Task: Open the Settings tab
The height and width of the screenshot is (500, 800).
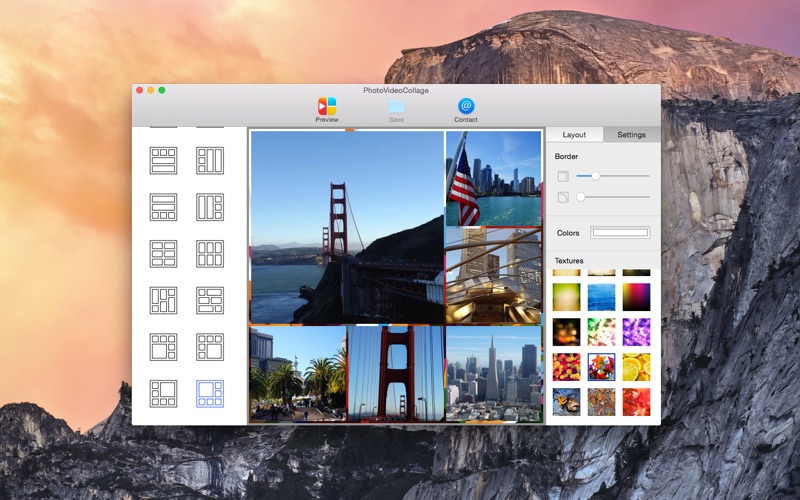Action: (631, 134)
